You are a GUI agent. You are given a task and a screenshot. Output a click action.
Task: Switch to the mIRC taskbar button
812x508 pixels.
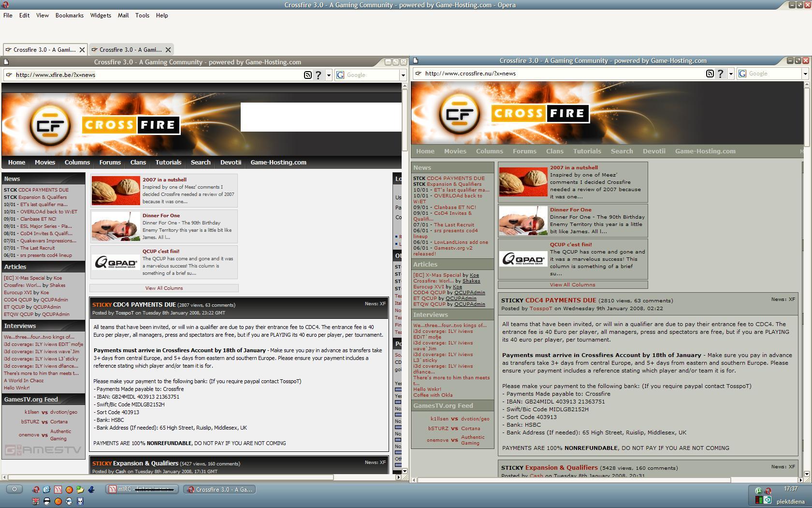[142, 489]
